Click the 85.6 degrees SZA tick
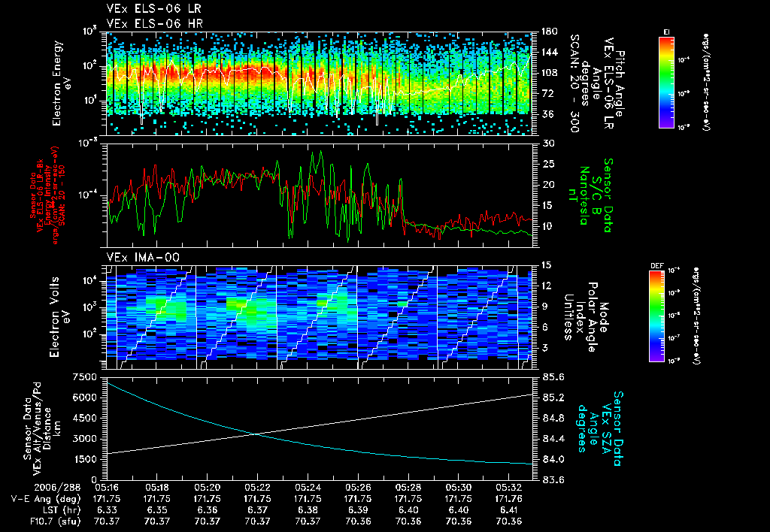Screen dimensions: 770x532 [553, 377]
